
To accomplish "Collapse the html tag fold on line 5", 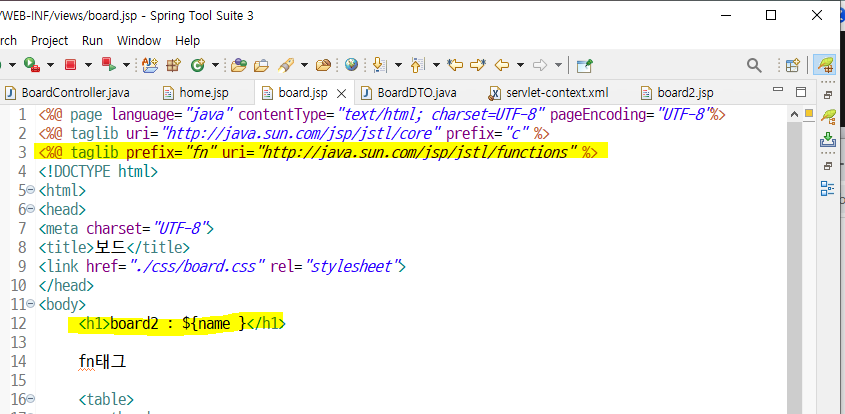I will (30, 190).
